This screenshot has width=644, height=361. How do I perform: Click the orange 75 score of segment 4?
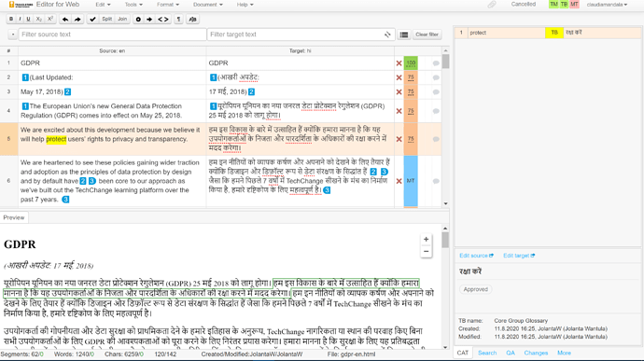tap(411, 111)
